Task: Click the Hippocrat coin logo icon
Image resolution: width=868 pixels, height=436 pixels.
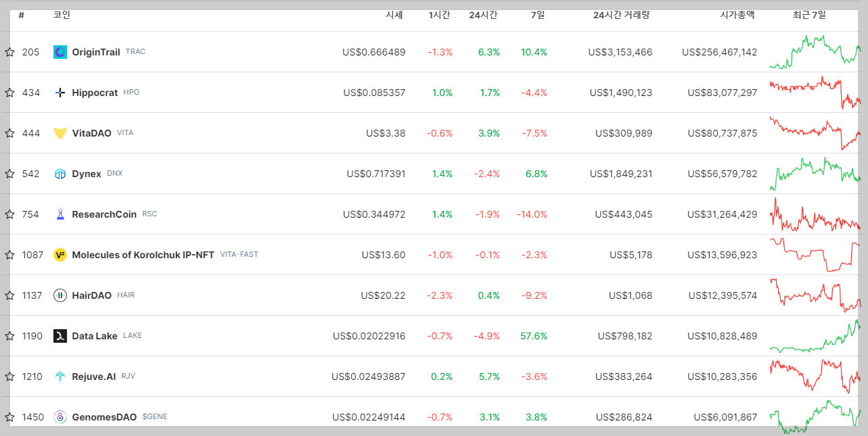Action: [x=60, y=93]
